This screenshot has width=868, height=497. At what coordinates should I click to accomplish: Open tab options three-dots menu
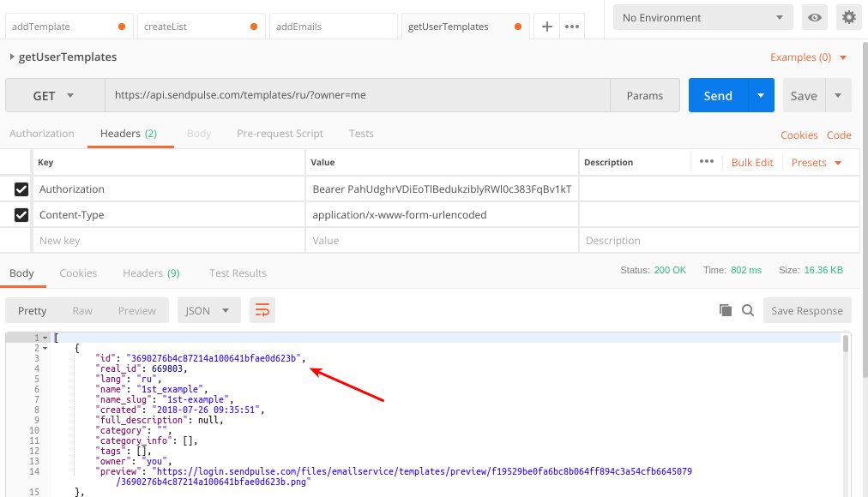tap(572, 27)
